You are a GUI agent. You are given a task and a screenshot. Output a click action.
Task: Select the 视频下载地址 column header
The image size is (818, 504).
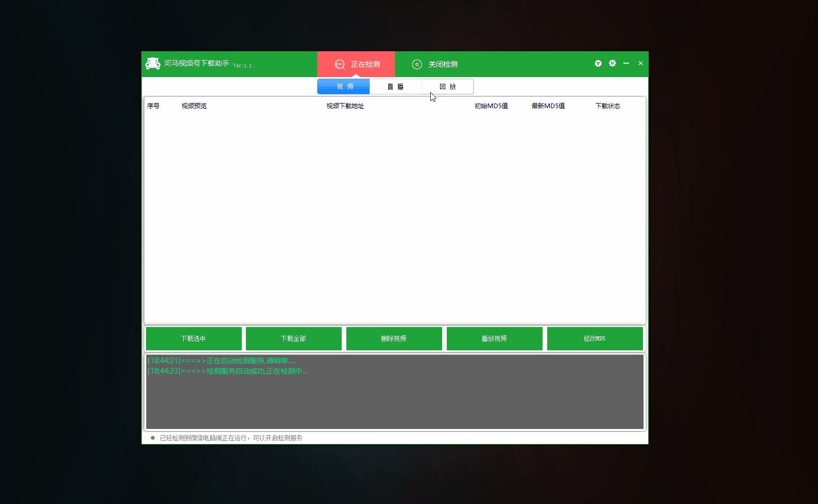point(345,106)
